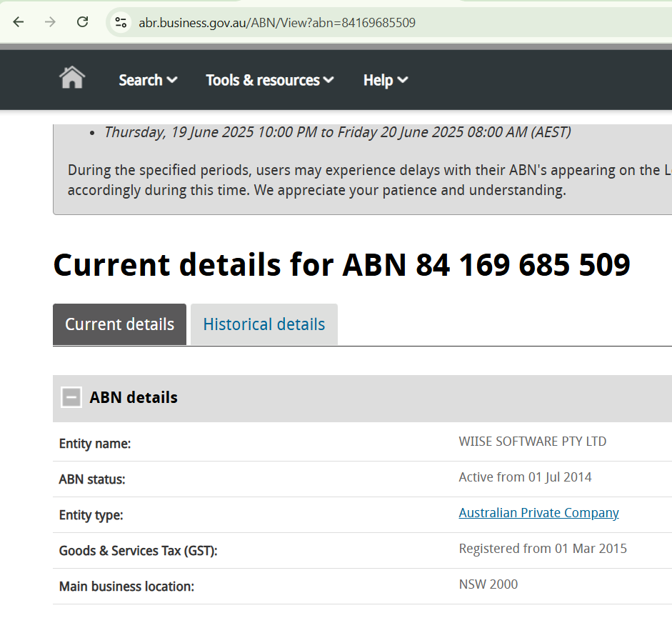Click the chevron beside Search

pos(172,80)
